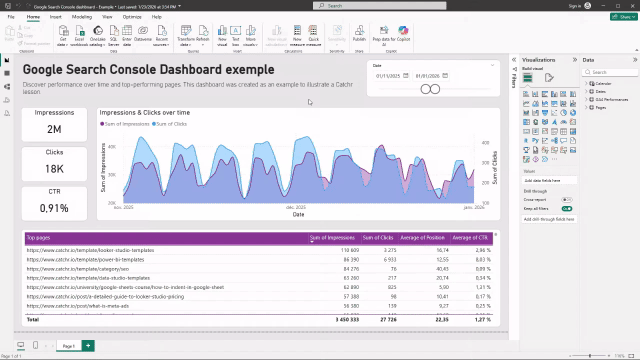Click the zoom slider in status bar
The height and width of the screenshot is (360, 640).
coord(590,356)
